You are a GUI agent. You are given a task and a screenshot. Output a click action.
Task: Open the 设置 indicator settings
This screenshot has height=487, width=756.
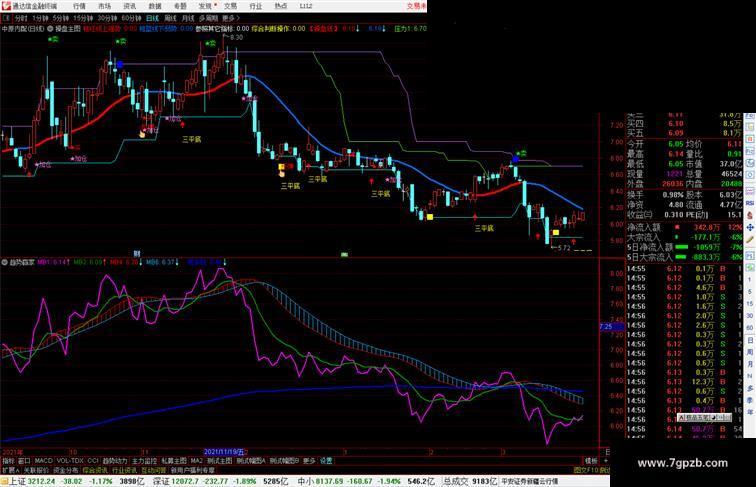point(326,461)
